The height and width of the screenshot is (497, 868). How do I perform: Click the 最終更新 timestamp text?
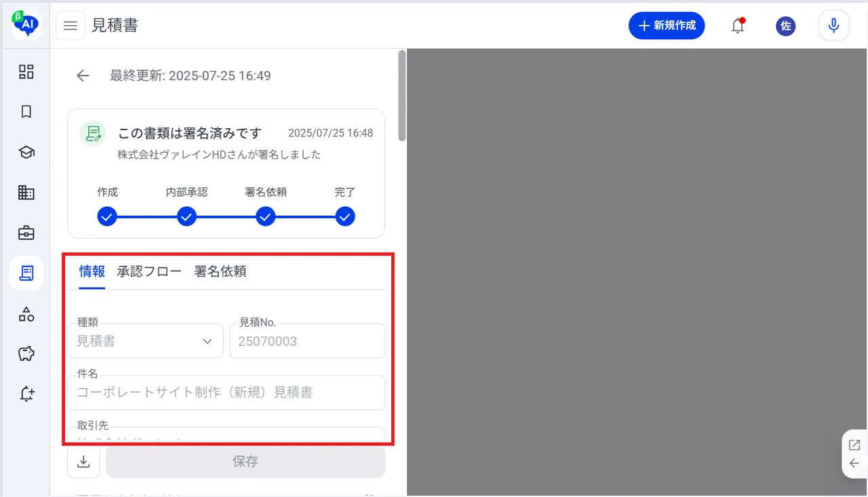coord(191,76)
